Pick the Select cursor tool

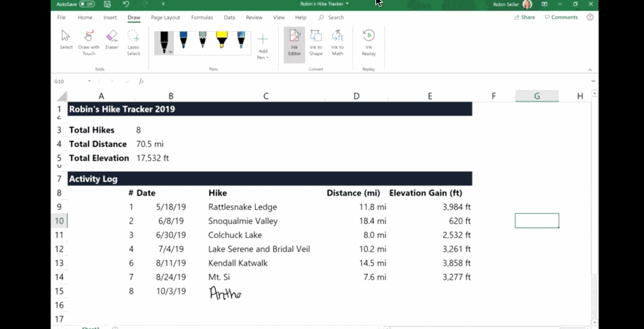[x=66, y=41]
